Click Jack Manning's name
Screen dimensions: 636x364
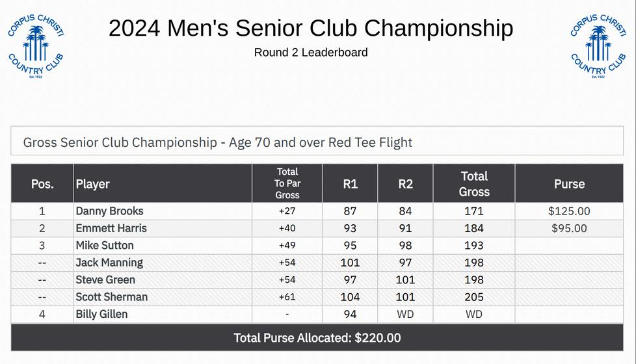tap(109, 263)
